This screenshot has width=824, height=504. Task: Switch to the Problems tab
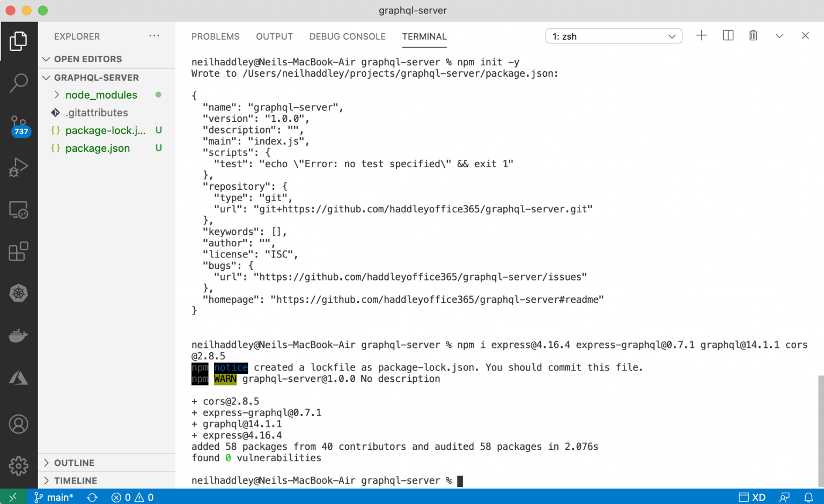tap(216, 36)
